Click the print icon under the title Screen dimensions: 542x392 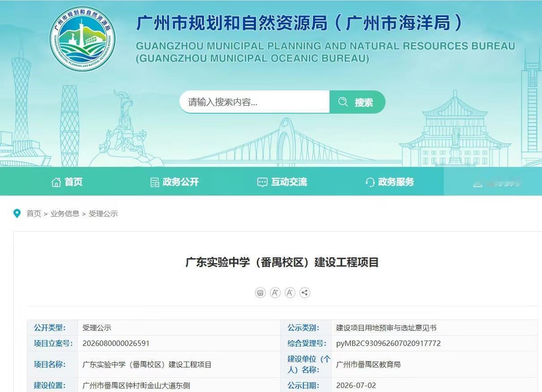tap(260, 293)
